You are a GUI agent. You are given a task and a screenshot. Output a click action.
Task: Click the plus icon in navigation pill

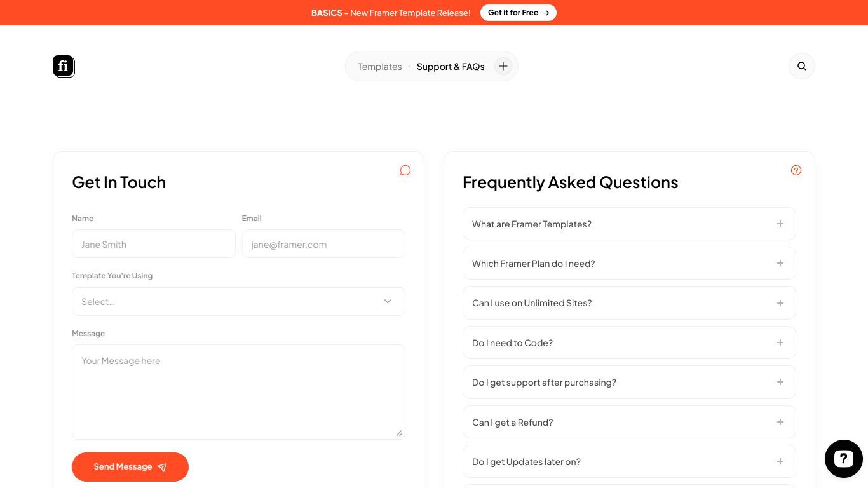point(503,66)
